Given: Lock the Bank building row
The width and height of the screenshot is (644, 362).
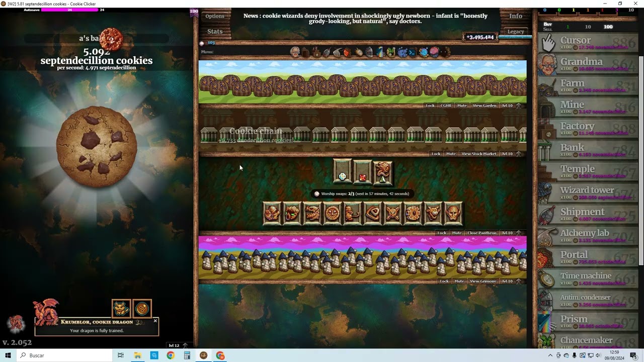Looking at the screenshot, I should (x=436, y=154).
